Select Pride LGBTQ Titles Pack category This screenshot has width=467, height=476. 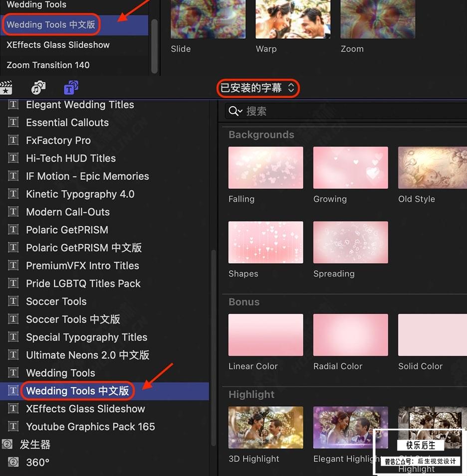[x=83, y=284]
